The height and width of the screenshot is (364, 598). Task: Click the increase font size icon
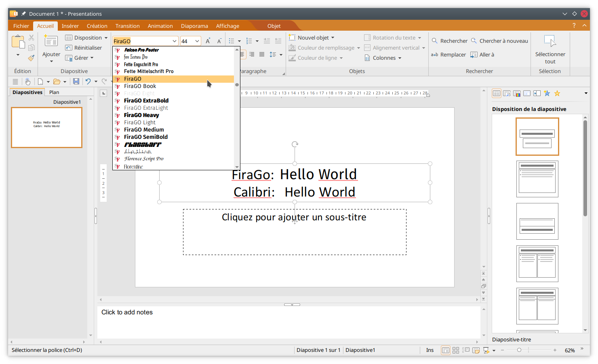click(208, 41)
